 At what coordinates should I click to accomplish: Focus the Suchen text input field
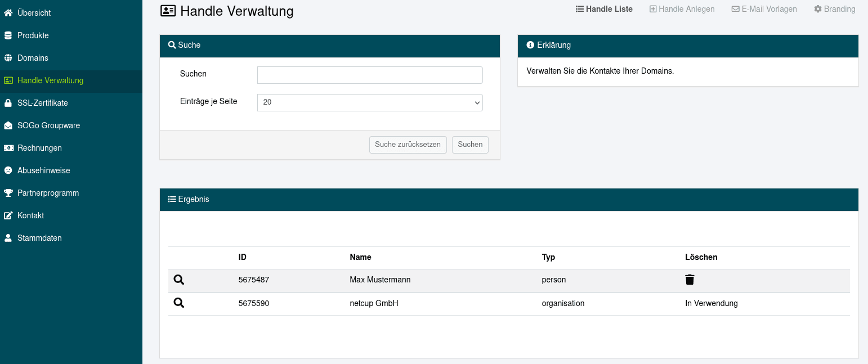click(369, 75)
